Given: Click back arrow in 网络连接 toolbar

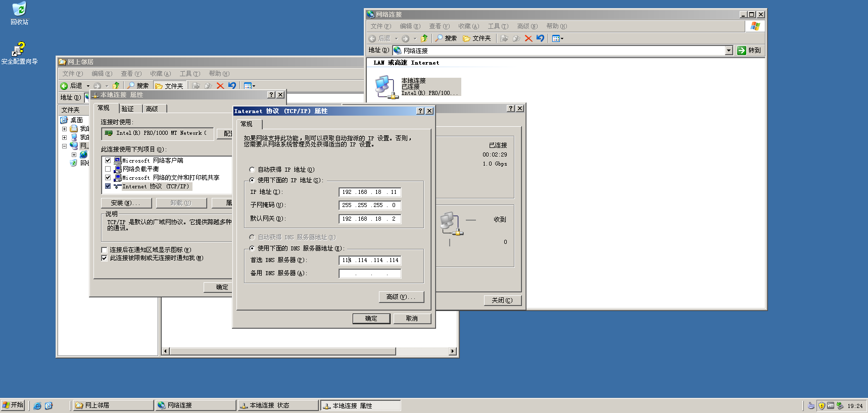Looking at the screenshot, I should point(372,38).
